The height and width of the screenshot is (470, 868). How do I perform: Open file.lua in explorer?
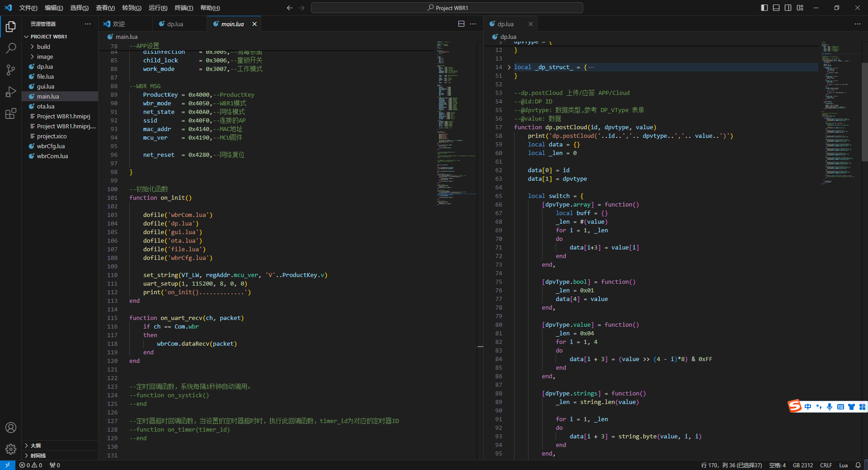point(60,76)
